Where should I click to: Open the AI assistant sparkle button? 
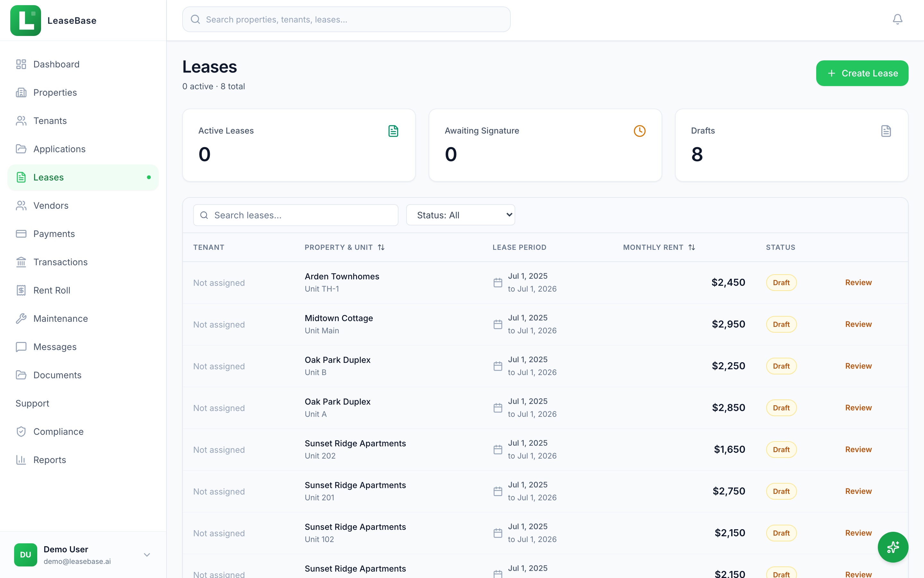click(893, 547)
